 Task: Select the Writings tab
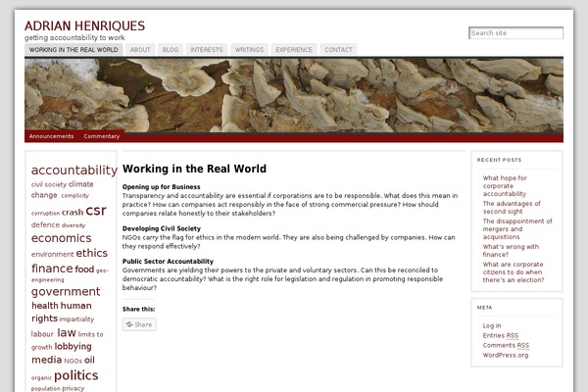[249, 50]
